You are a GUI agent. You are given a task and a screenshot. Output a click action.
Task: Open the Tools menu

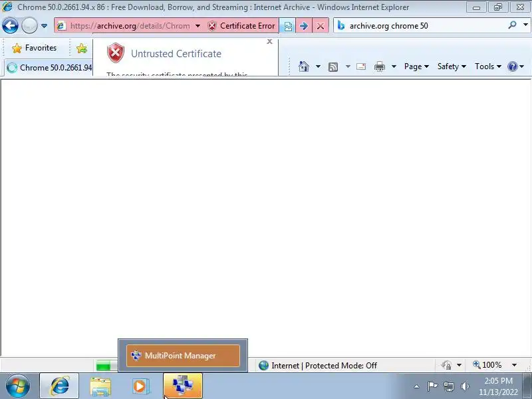click(488, 66)
